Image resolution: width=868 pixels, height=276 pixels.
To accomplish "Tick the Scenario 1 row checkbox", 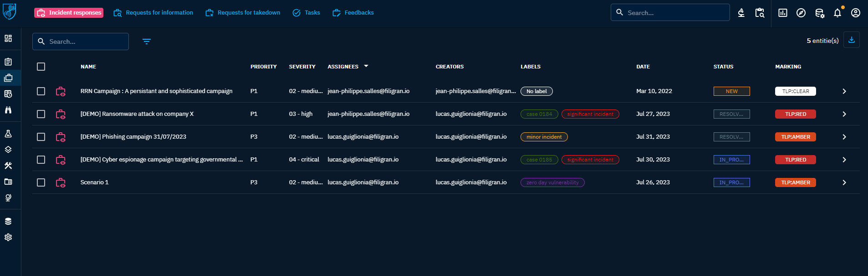I will click(41, 182).
